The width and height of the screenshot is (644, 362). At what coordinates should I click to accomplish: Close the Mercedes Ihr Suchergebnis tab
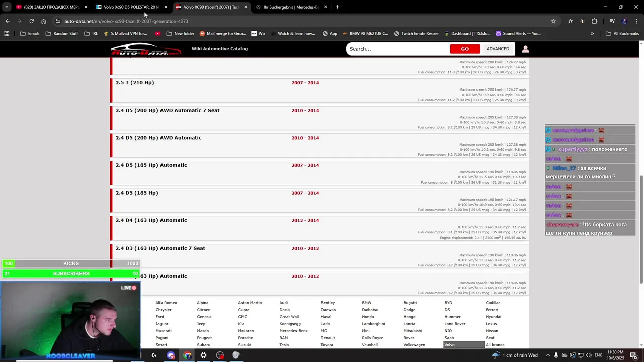326,7
